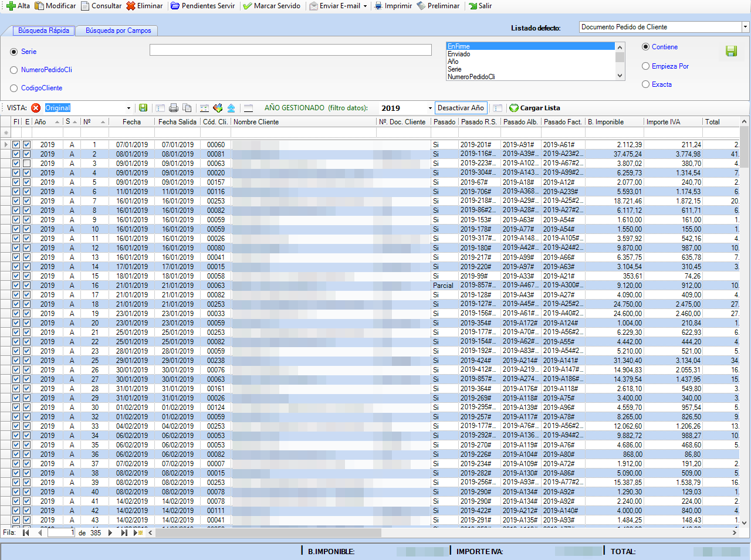Click the Salir exit icon
Screen dimensions: 751x560
(473, 6)
